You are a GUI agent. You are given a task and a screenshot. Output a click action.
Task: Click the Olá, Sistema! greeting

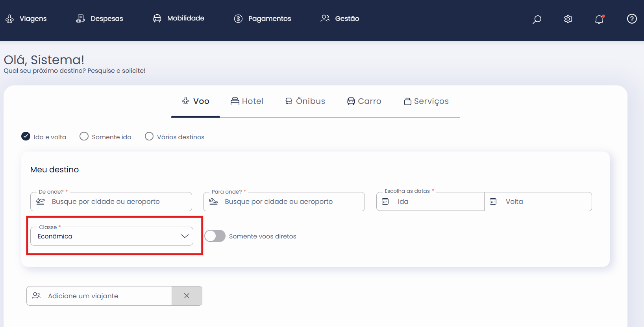click(x=44, y=60)
